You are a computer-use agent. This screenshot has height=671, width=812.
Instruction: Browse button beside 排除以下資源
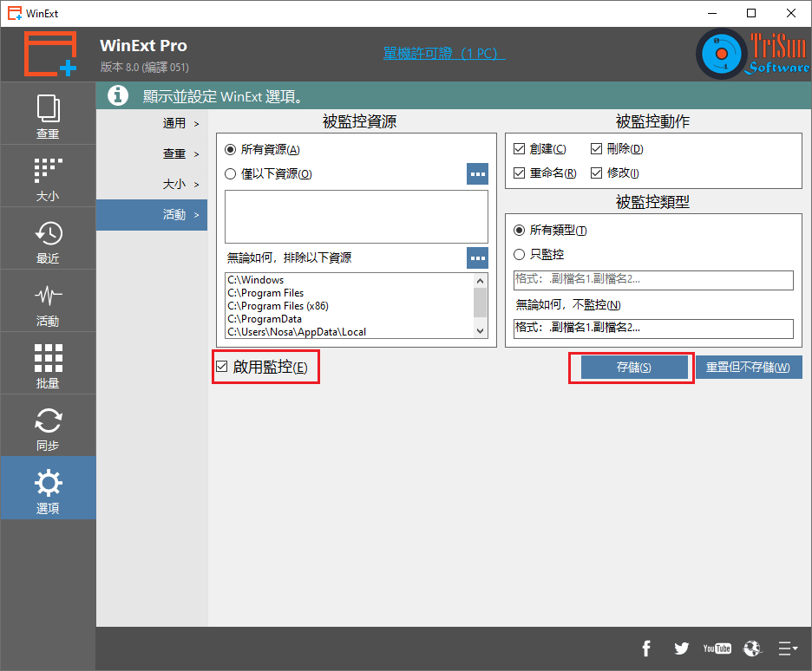477,257
